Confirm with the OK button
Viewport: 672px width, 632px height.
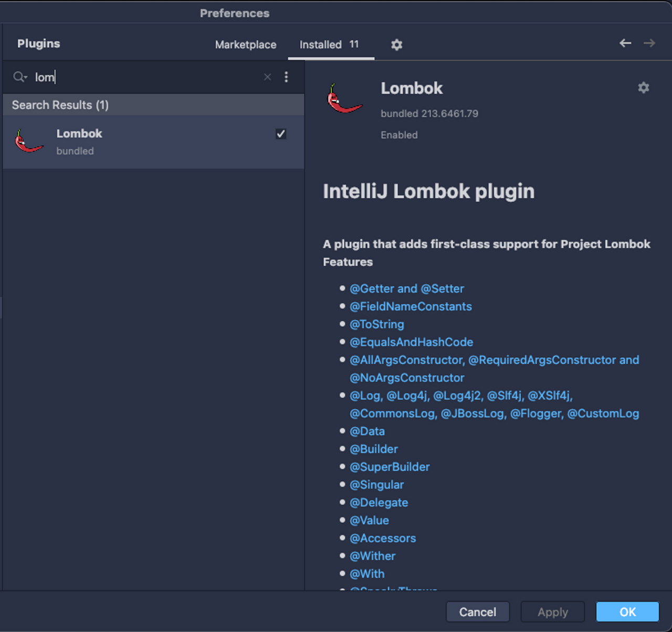click(x=627, y=612)
